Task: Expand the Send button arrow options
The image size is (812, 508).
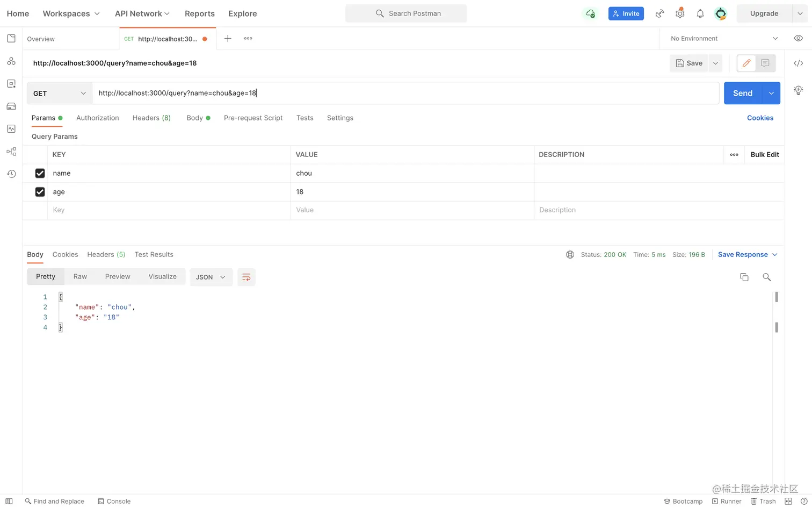Action: tap(771, 93)
